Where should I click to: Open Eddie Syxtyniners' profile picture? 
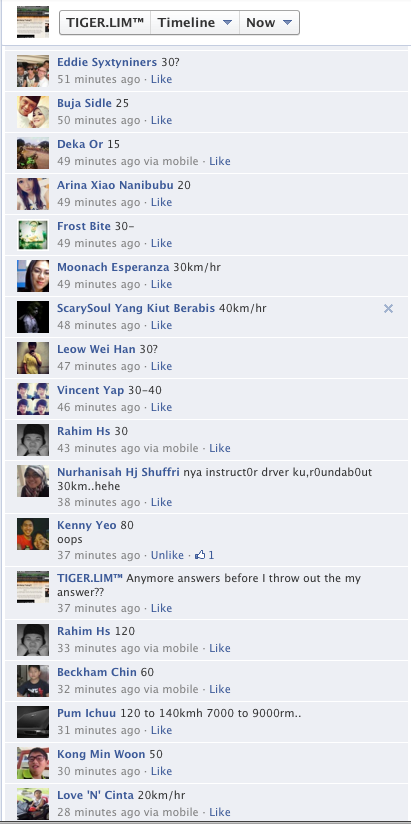33,71
